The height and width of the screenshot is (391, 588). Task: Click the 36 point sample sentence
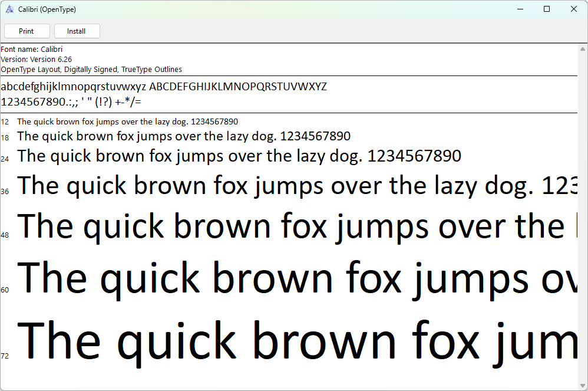coord(298,186)
